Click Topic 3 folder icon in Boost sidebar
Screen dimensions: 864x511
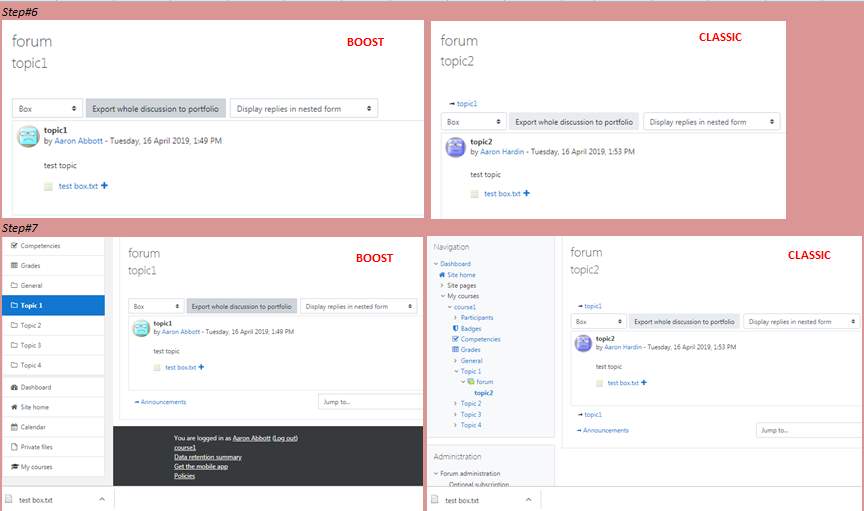(x=14, y=345)
